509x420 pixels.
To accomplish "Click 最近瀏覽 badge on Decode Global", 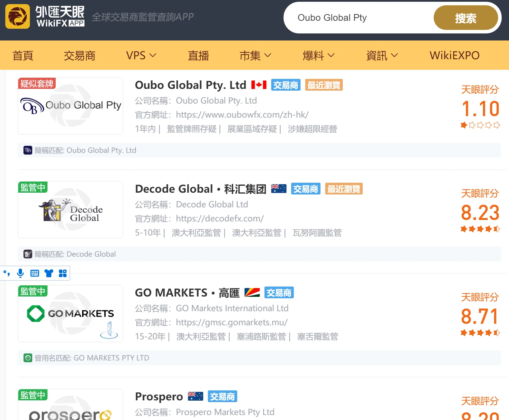I will pos(344,189).
